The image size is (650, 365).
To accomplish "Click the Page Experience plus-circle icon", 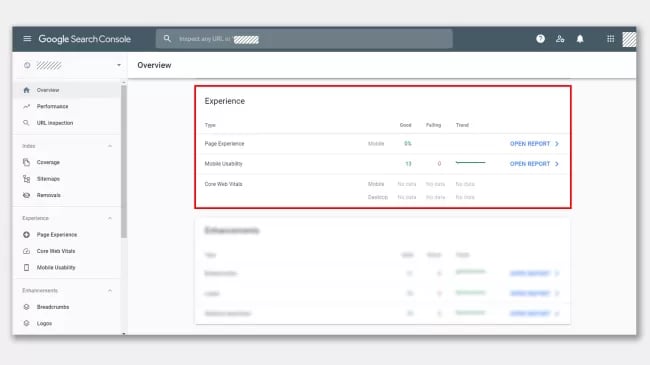I will [x=27, y=235].
